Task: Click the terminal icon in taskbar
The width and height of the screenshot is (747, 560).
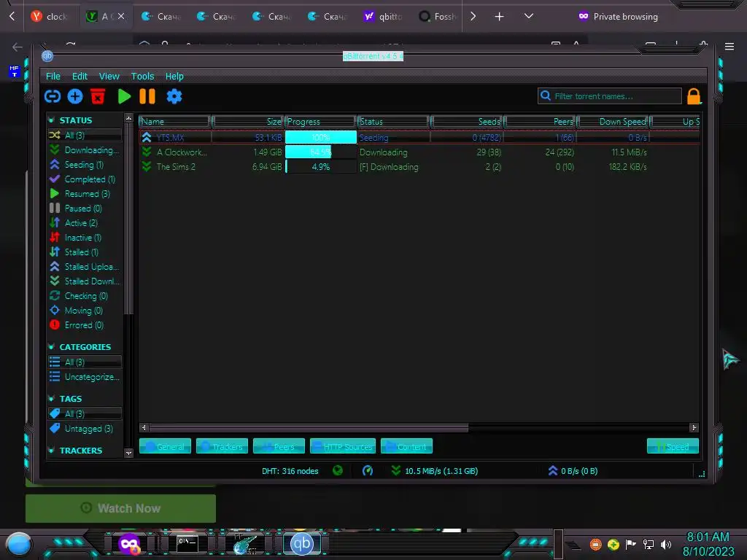Action: pyautogui.click(x=187, y=544)
